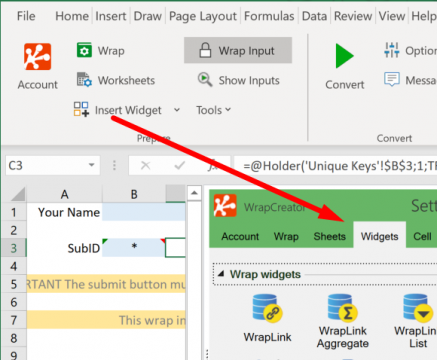Viewport: 437px width, 360px height.
Task: Open the Formulas ribbon tab
Action: click(x=269, y=16)
